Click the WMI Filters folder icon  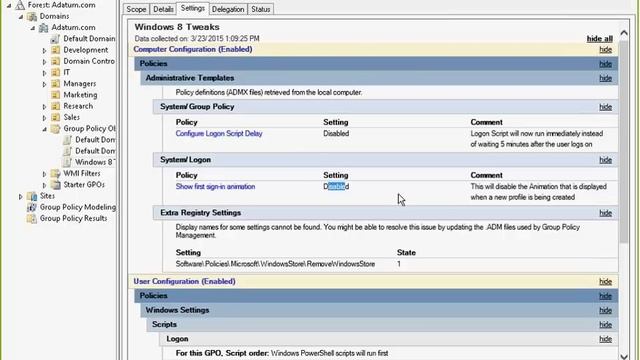[56, 173]
